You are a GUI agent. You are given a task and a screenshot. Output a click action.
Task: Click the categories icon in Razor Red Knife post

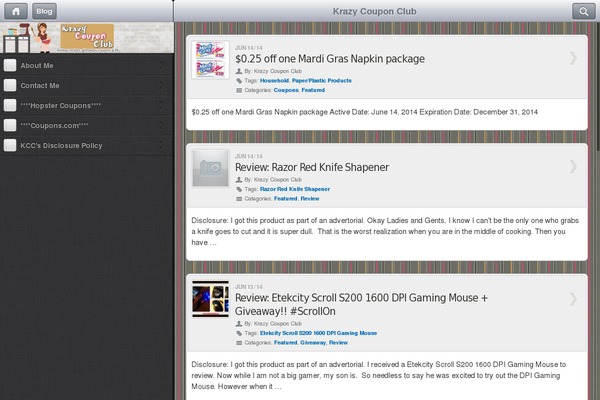pyautogui.click(x=239, y=199)
